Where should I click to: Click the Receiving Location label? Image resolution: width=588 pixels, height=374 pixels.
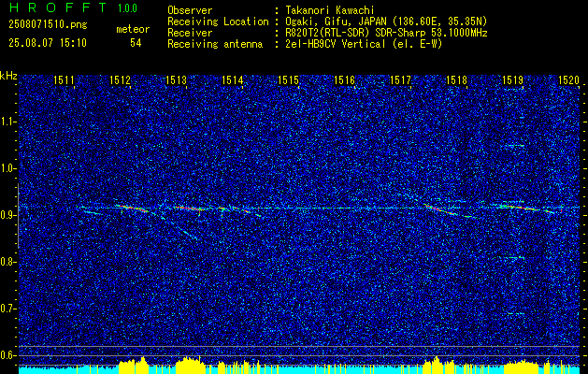click(218, 22)
